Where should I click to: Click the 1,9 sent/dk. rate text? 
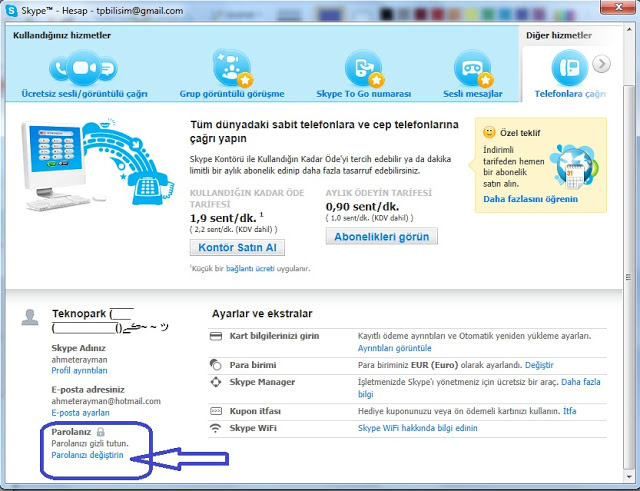(223, 218)
